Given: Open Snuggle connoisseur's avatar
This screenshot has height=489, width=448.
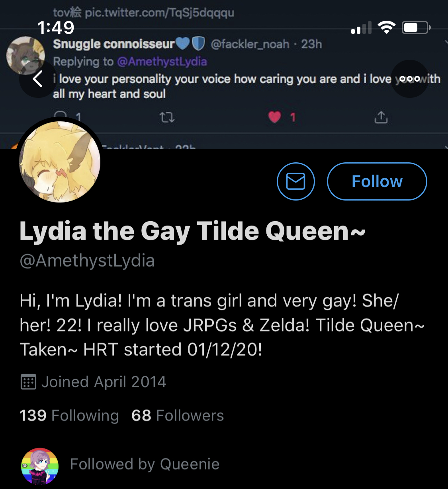Looking at the screenshot, I should point(25,55).
